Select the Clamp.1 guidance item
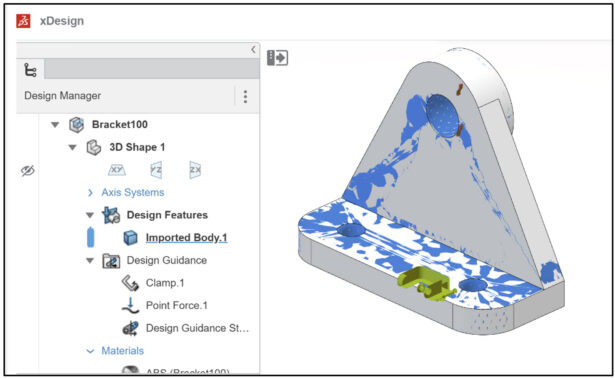 (165, 283)
